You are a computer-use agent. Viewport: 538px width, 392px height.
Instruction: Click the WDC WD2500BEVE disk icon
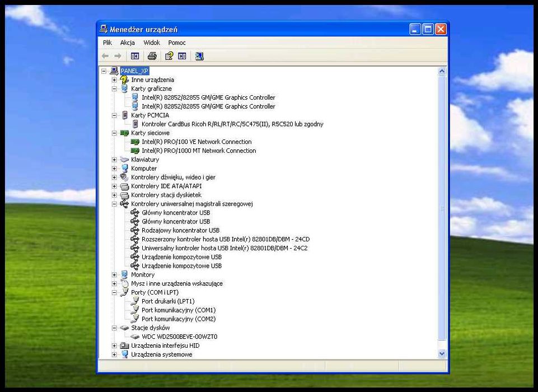pos(135,337)
